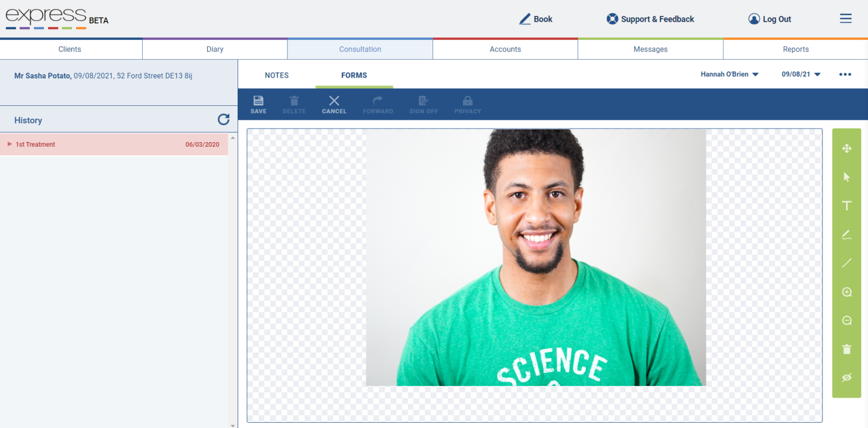Zoom out on the image canvas

846,320
